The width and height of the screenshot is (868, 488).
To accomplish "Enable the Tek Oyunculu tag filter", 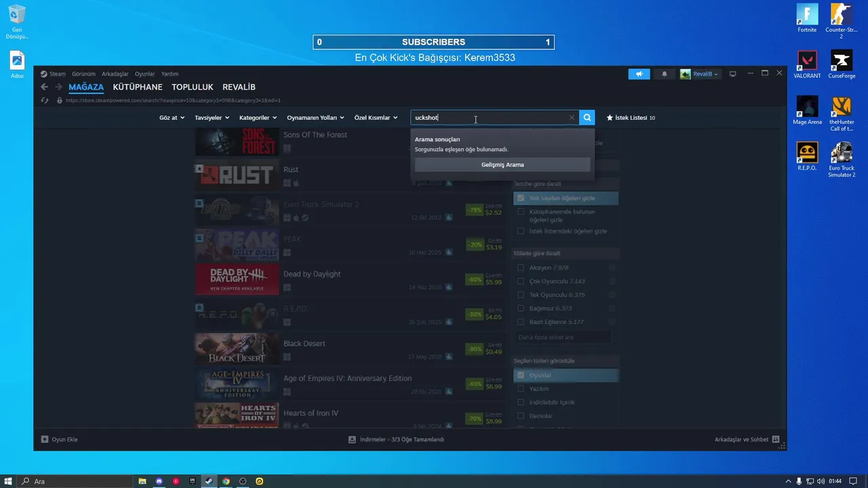I will pyautogui.click(x=521, y=295).
